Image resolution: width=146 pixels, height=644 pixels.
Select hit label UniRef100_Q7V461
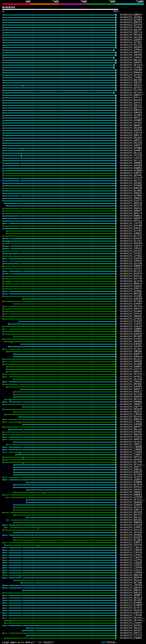click(131, 256)
